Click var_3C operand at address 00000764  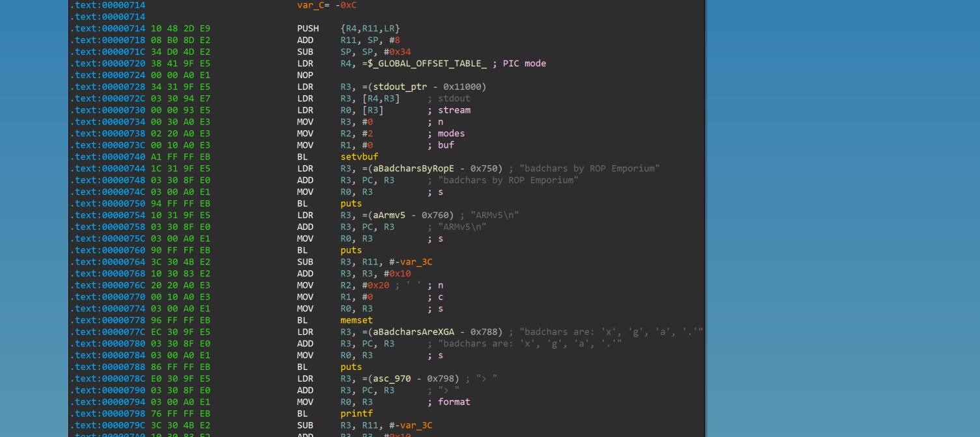tap(416, 262)
